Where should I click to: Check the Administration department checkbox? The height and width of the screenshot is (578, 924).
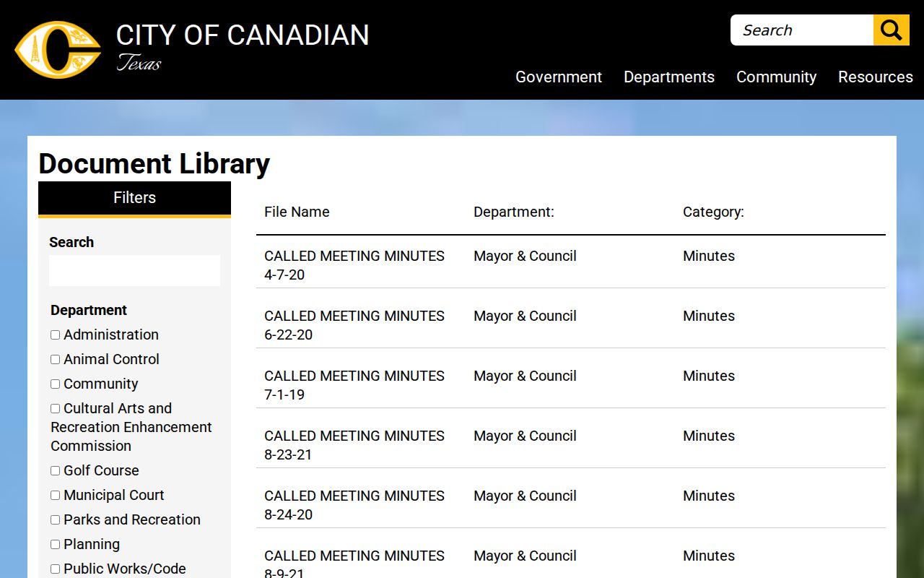tap(55, 335)
